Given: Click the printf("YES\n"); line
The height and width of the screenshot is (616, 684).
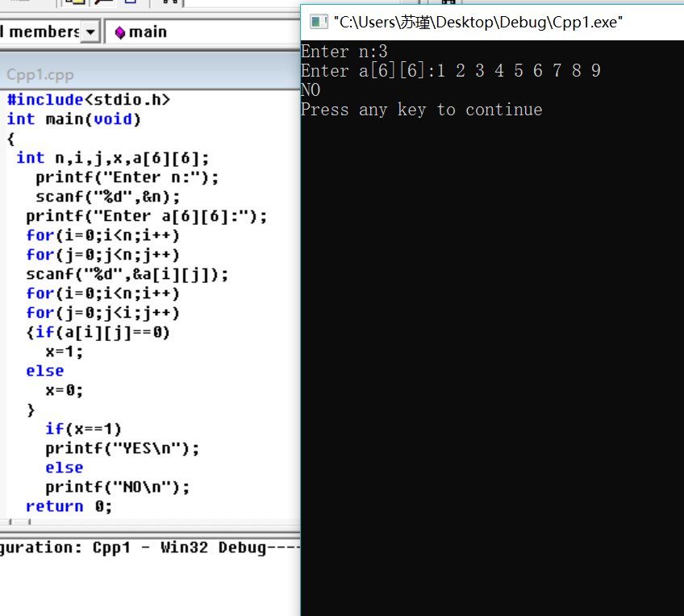Looking at the screenshot, I should (x=122, y=448).
